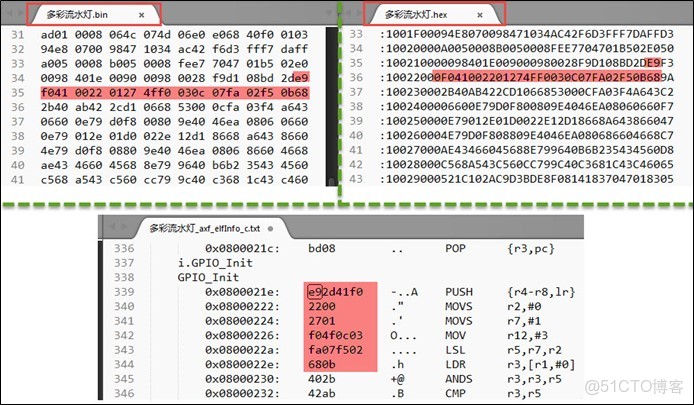
Task: Click operand {r4-r8,lr}
Action: 541,292
